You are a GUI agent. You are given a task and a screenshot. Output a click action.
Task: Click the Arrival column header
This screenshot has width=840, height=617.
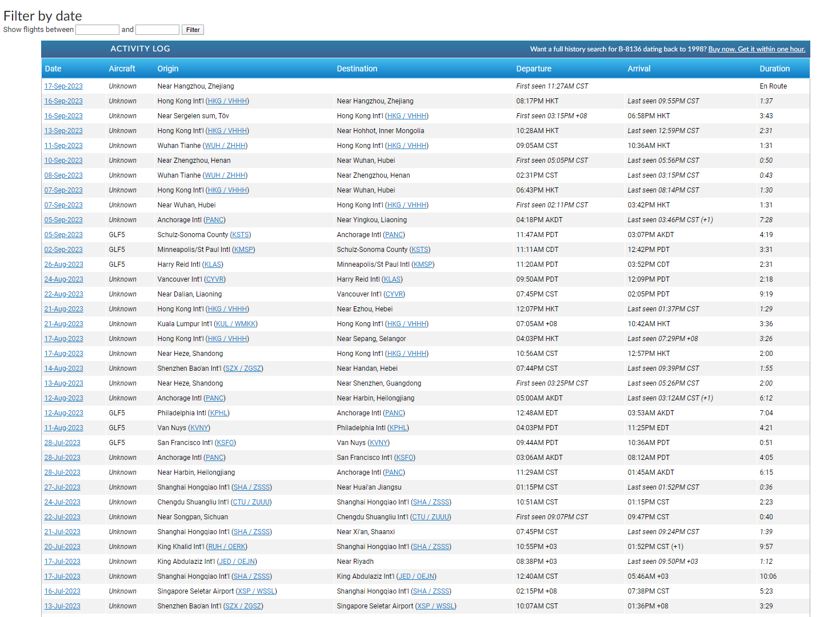639,69
